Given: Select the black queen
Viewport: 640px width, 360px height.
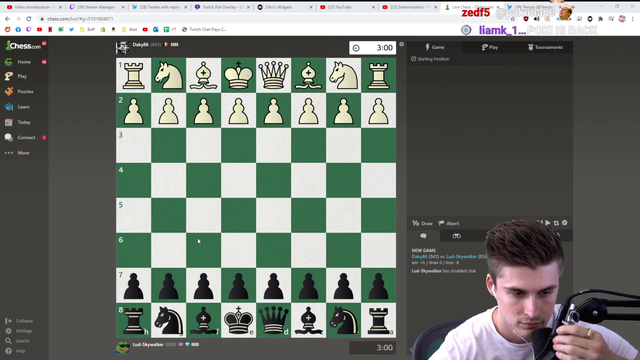Looking at the screenshot, I should click(273, 320).
